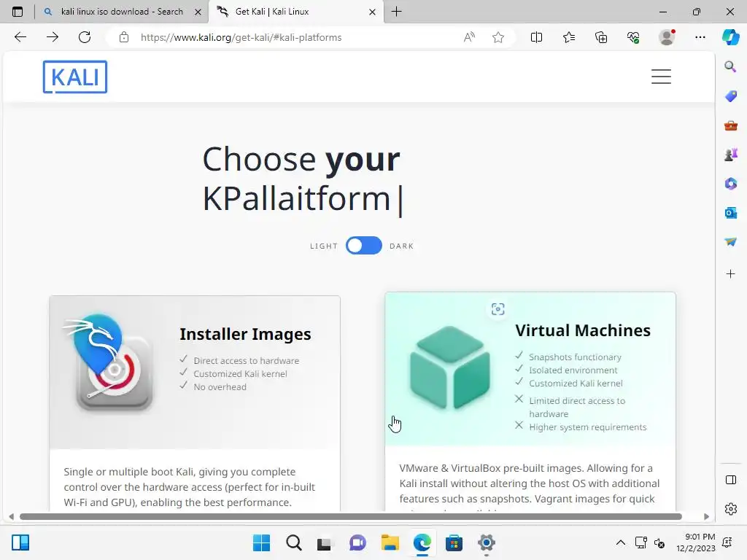Click the horizontal scrollbar thumb
Viewport: 747px width, 560px height.
click(351, 517)
